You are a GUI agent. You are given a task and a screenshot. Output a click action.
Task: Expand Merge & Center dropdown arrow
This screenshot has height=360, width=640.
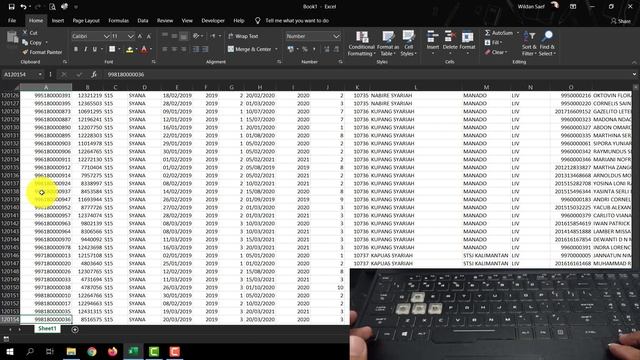(x=276, y=49)
